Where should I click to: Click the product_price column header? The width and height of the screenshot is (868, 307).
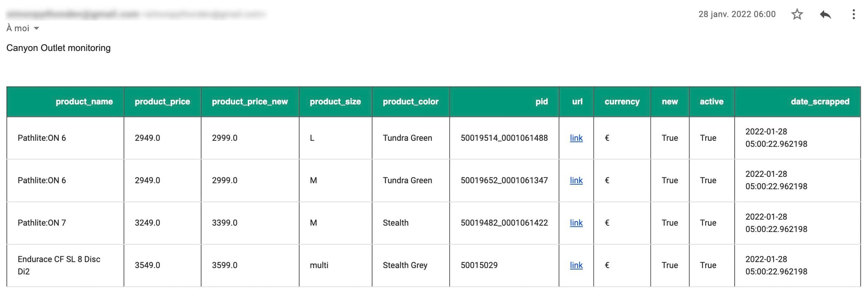pos(162,102)
